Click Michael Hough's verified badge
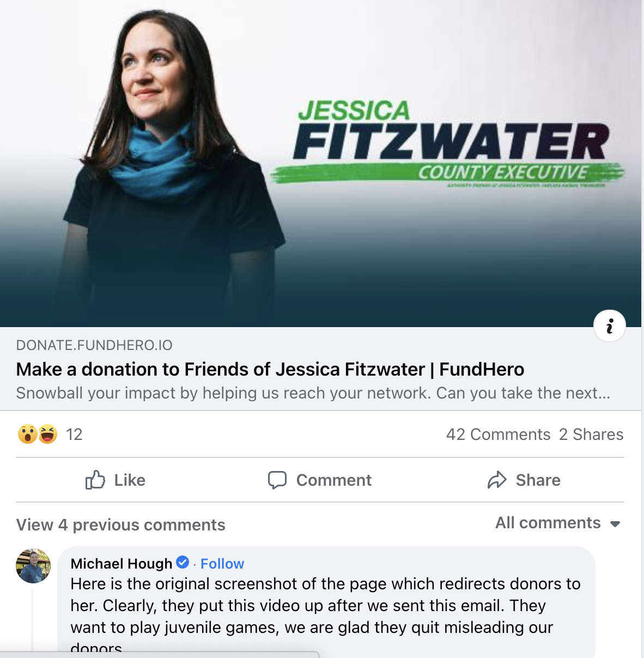This screenshot has width=644, height=658. tap(183, 562)
